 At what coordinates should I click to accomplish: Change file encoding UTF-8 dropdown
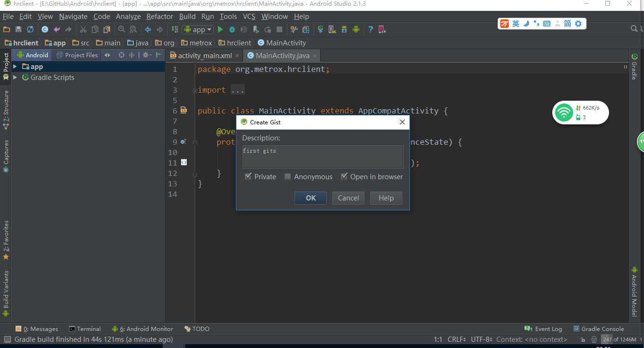pyautogui.click(x=482, y=339)
